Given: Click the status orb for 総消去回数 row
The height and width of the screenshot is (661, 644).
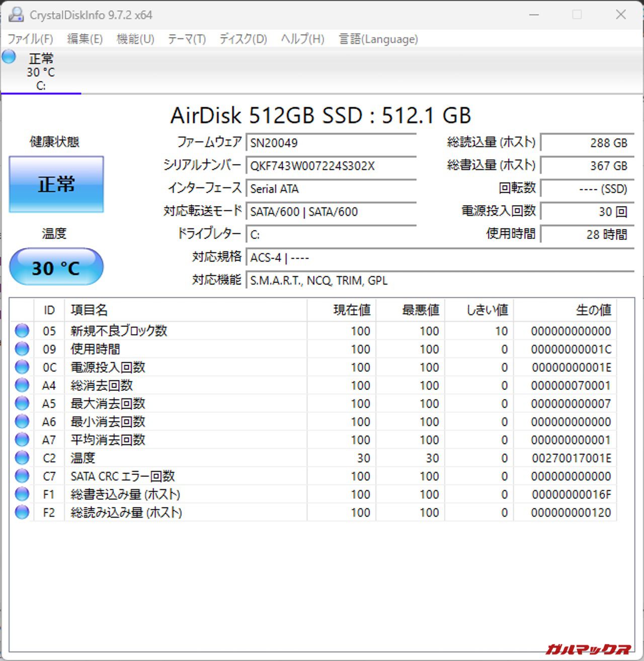Looking at the screenshot, I should (22, 385).
